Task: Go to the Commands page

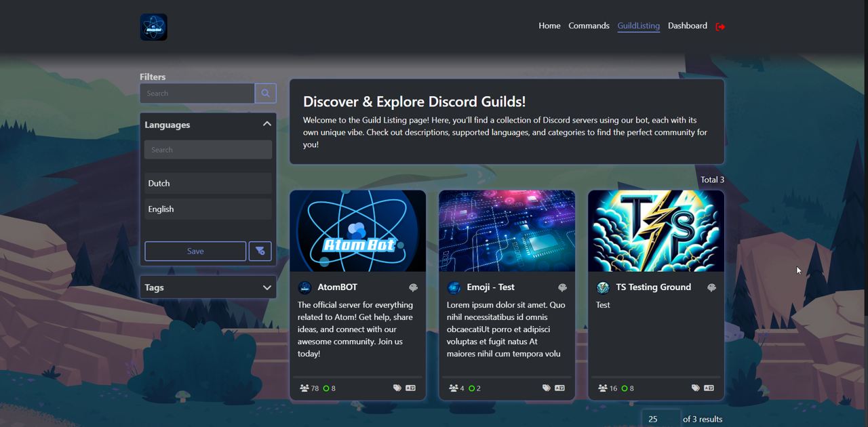Action: click(x=589, y=26)
